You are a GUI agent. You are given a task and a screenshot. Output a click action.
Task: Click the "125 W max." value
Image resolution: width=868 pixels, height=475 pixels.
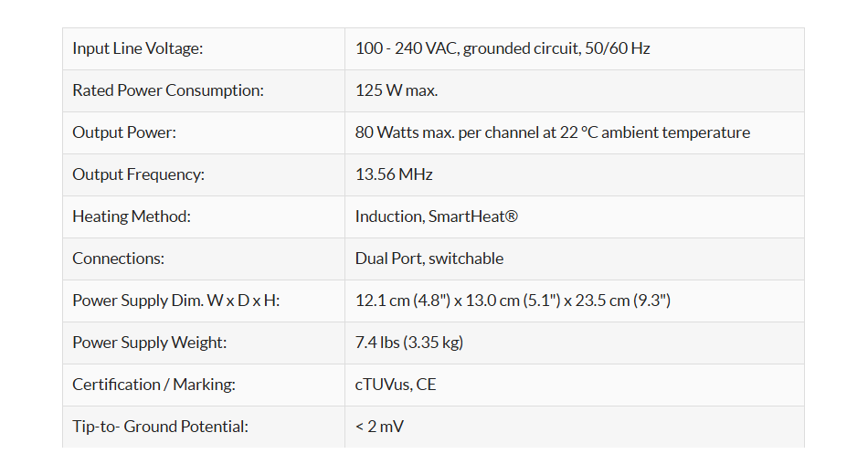(396, 90)
